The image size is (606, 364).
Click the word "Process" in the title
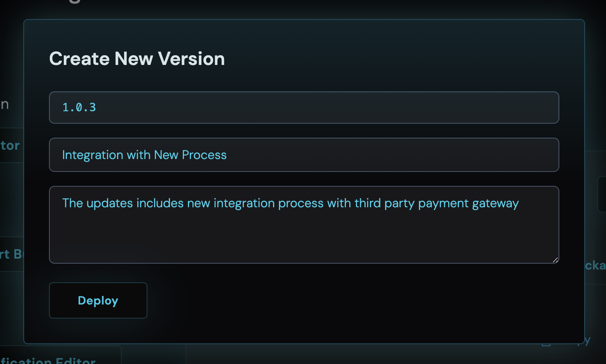coord(204,155)
